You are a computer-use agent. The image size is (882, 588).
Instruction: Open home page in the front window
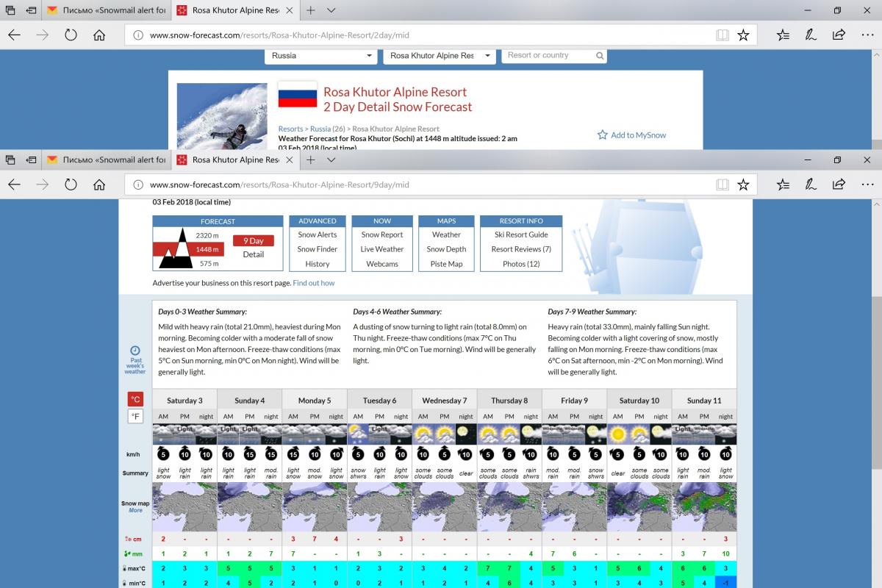[x=99, y=184]
